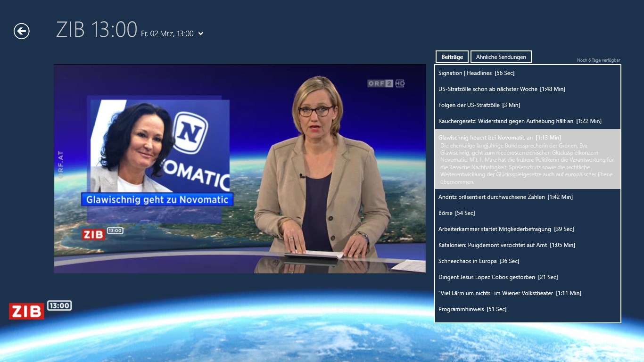Play the Programmhinweis segment

coord(528,309)
